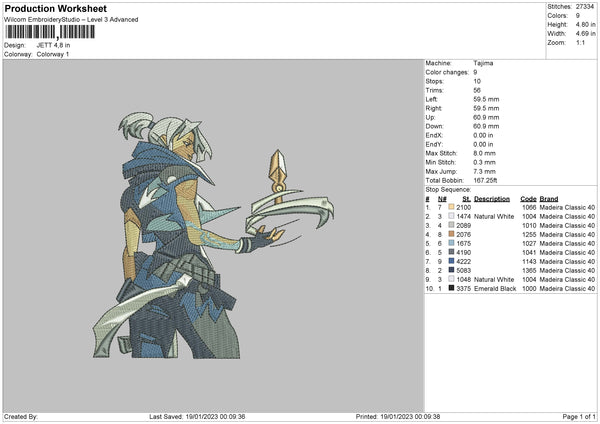Click the 2100 light orange color swatch
This screenshot has width=600, height=424.
coord(452,207)
